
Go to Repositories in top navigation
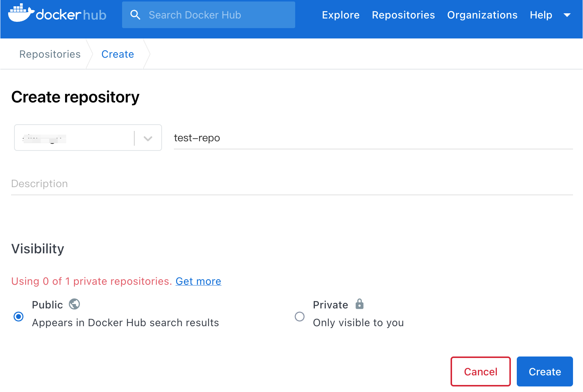point(403,15)
